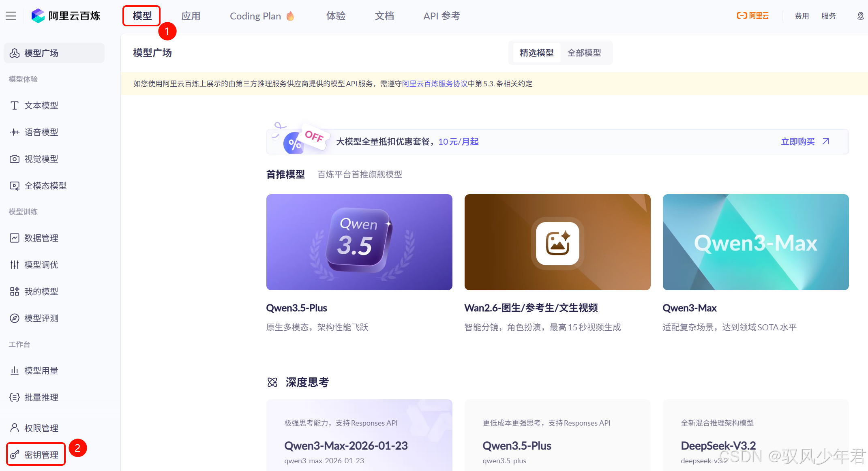Open the text model icon entry
This screenshot has height=471, width=868.
(x=15, y=105)
